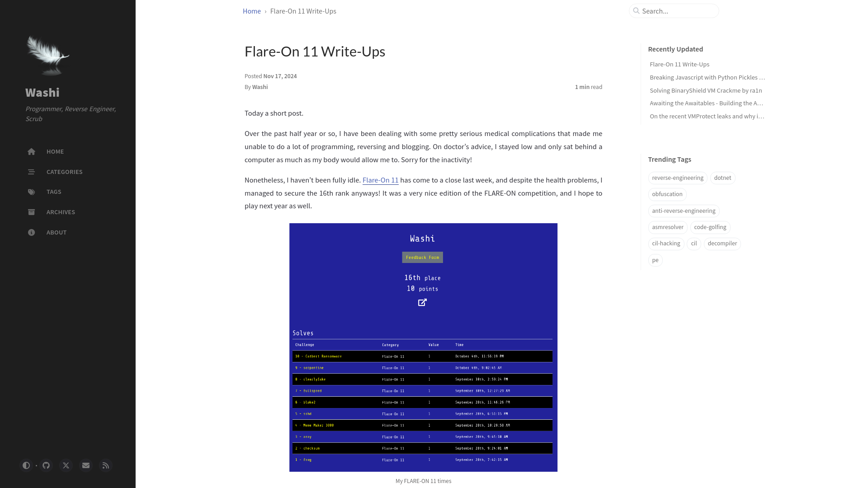Image resolution: width=868 pixels, height=488 pixels.
Task: Click the HOME menu item
Action: pos(55,151)
